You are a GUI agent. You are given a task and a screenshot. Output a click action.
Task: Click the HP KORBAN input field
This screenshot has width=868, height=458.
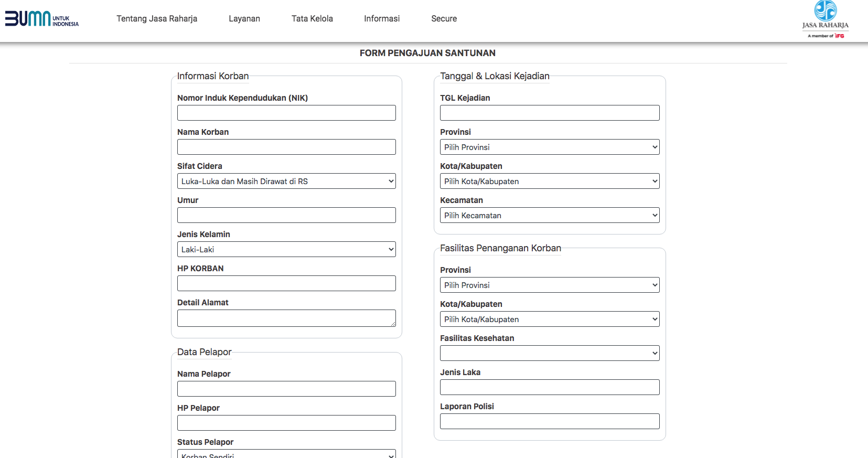(x=286, y=283)
